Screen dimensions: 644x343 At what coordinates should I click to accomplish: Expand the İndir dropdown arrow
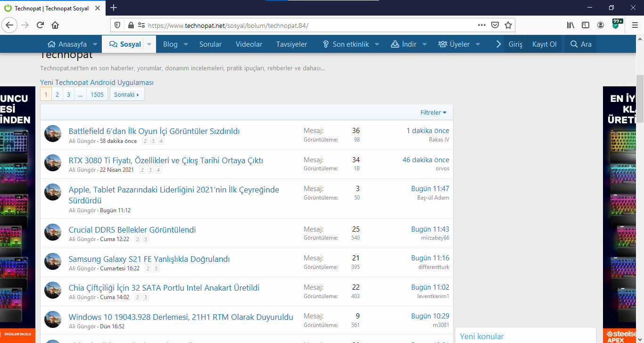(424, 44)
